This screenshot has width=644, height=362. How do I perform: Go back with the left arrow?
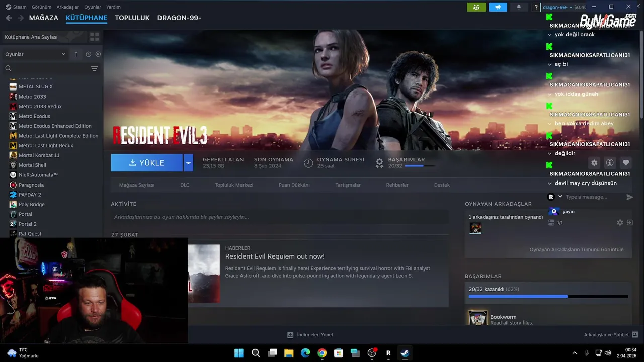tap(9, 18)
